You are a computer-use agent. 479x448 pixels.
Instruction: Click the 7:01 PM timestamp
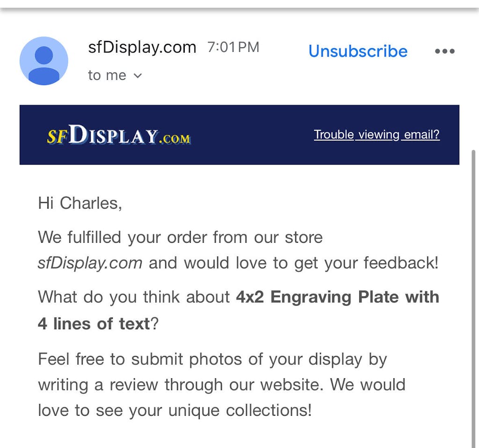pos(233,47)
